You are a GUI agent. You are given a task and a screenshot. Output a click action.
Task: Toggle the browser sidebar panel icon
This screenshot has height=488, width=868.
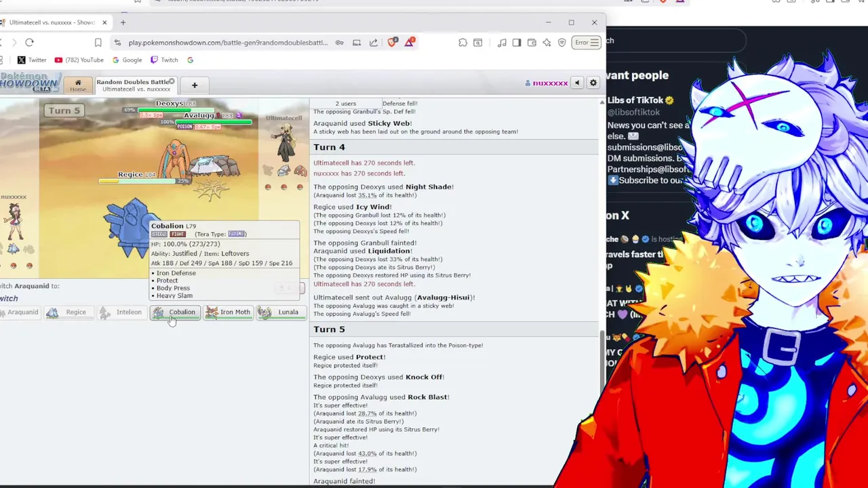(517, 43)
